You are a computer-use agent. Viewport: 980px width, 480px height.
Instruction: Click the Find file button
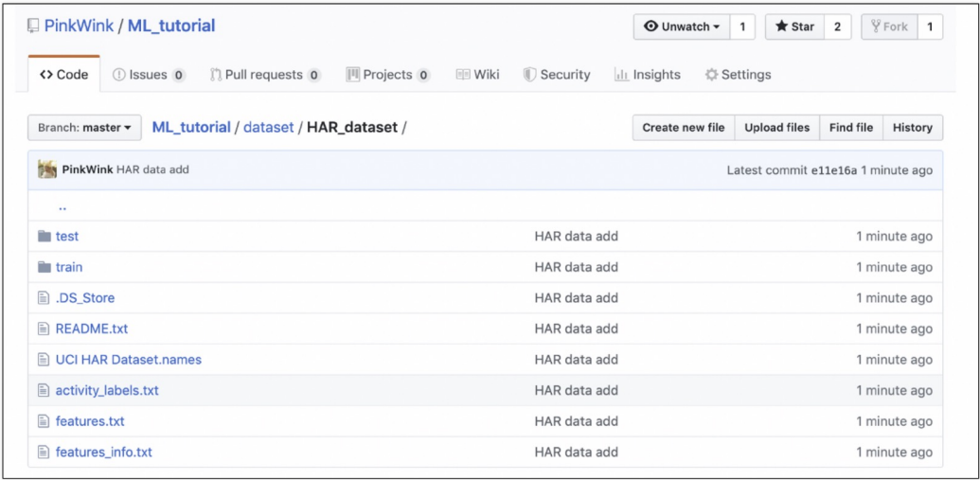851,128
